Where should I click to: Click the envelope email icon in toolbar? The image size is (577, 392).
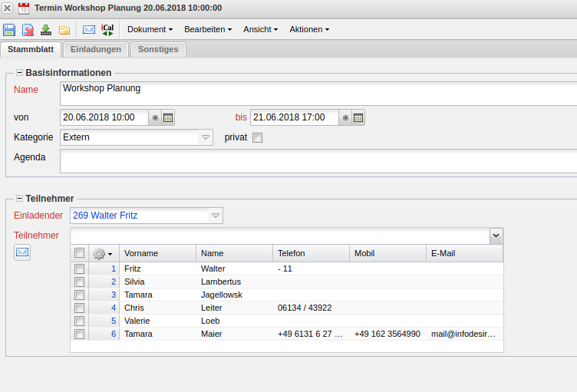tap(89, 30)
